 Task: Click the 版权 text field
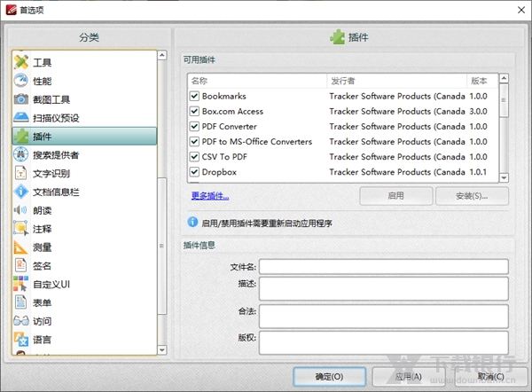point(384,343)
